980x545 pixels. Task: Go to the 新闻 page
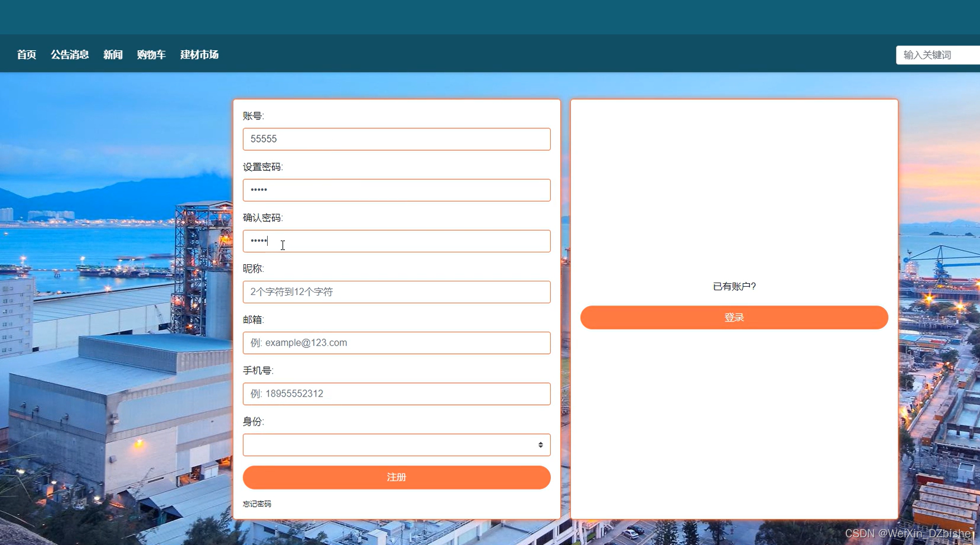tap(113, 54)
